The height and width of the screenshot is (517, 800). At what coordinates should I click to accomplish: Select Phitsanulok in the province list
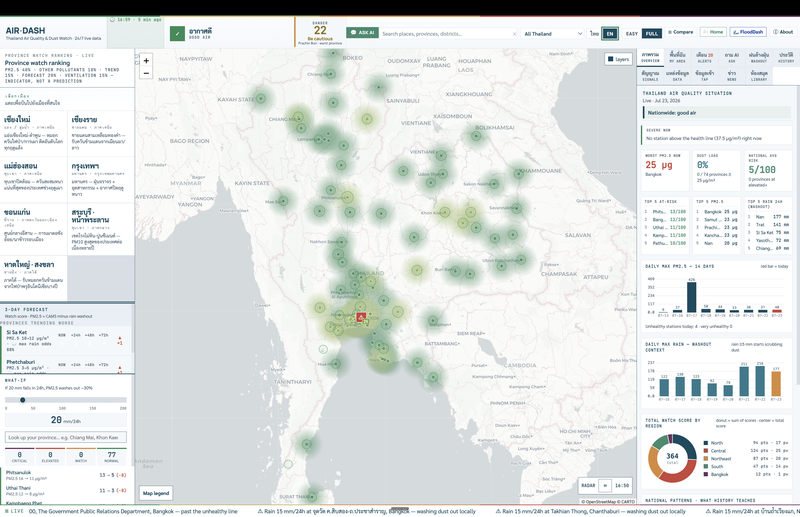coord(66,475)
